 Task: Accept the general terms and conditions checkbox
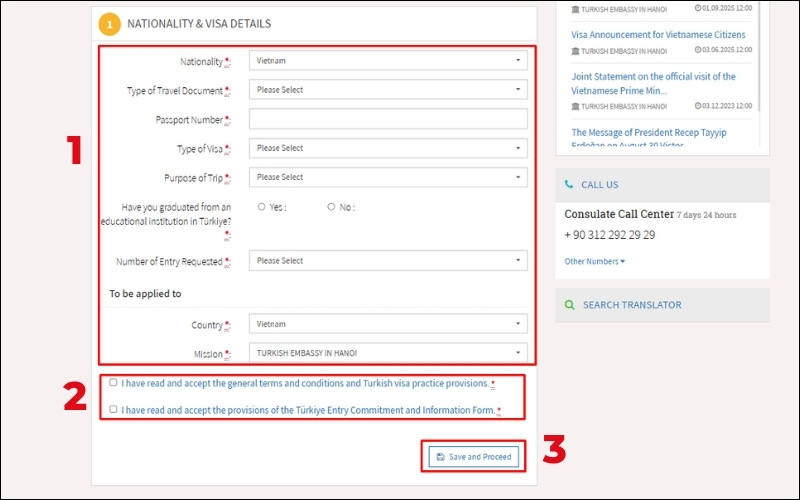click(113, 382)
